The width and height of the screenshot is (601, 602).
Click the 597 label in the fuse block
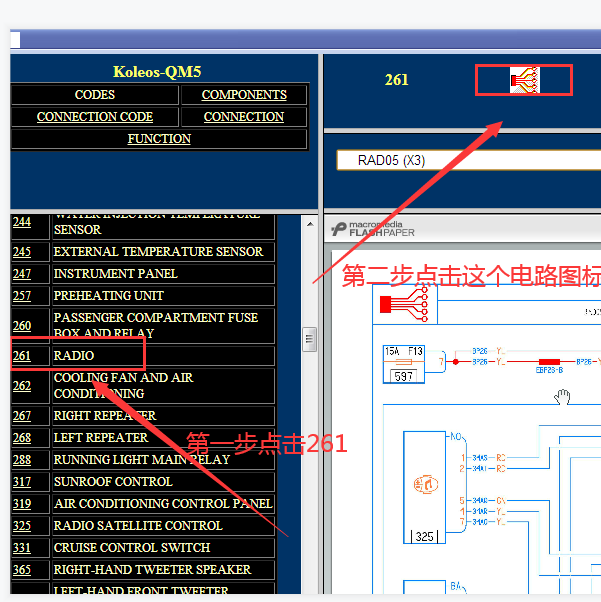[x=403, y=376]
